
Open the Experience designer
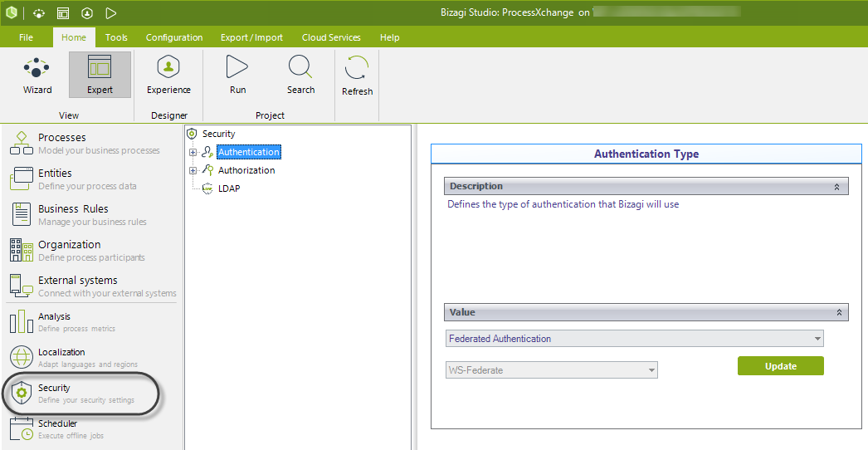pos(168,76)
